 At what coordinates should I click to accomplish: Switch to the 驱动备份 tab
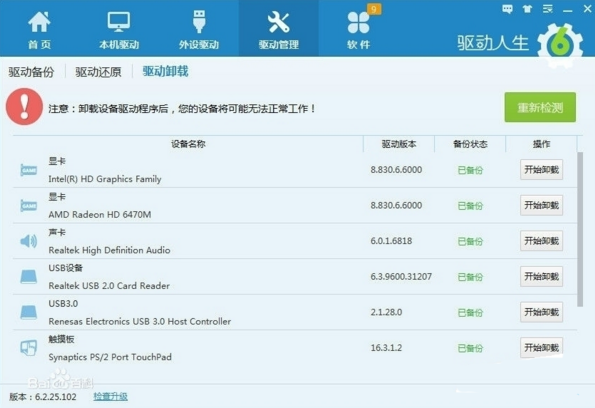31,72
